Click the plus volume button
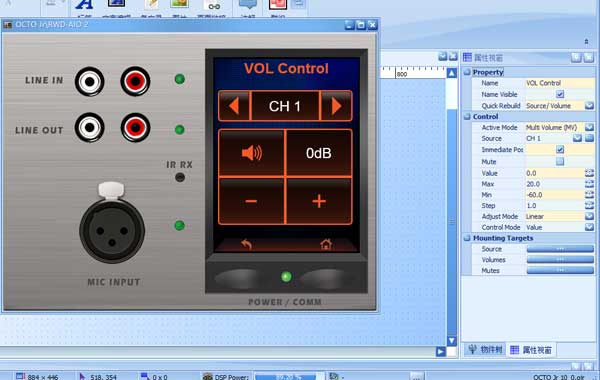 pyautogui.click(x=319, y=201)
